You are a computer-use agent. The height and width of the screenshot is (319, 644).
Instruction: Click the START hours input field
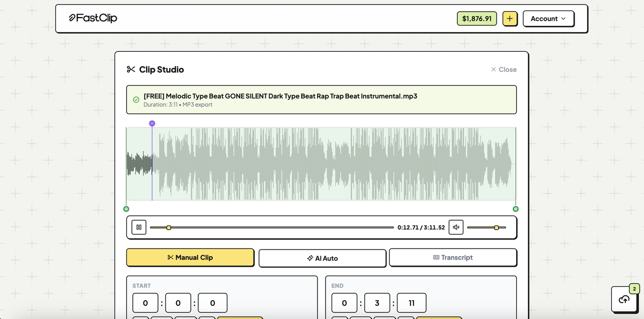point(145,303)
